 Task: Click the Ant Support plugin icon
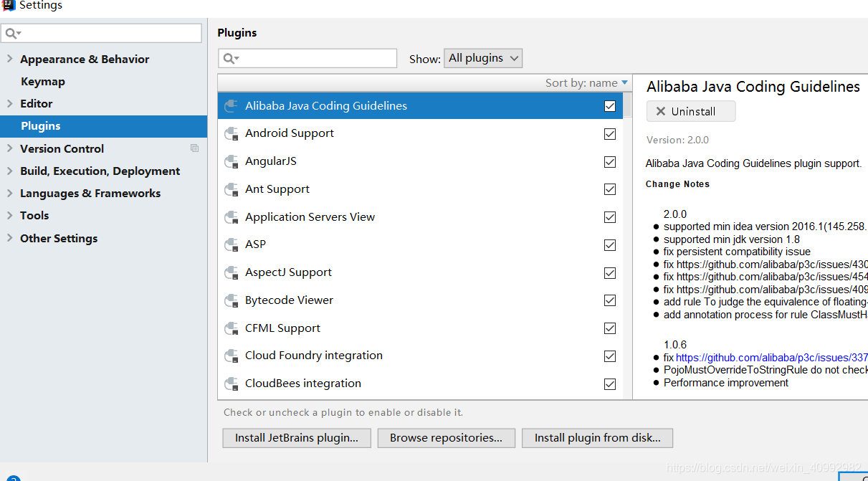[231, 189]
